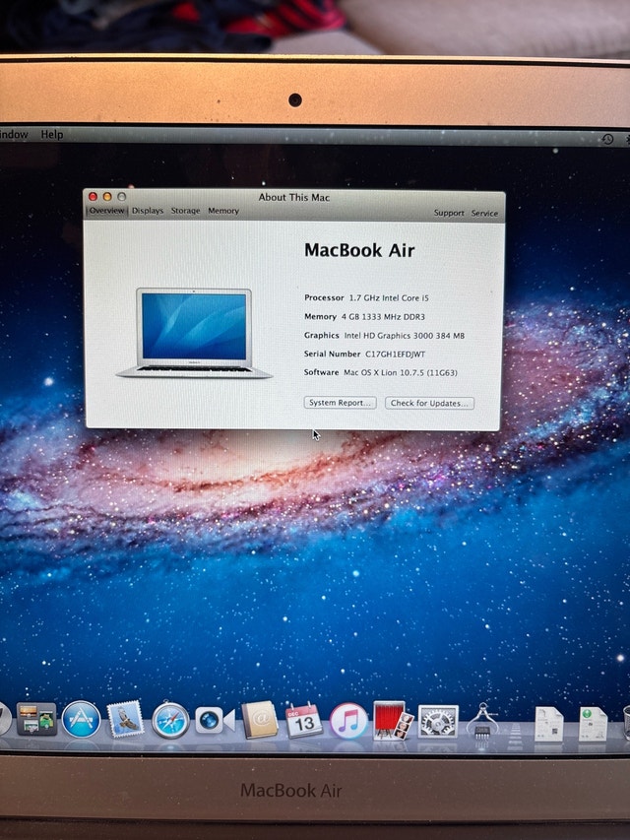Open the Help menu
Screen dimensions: 630x840
(52, 135)
